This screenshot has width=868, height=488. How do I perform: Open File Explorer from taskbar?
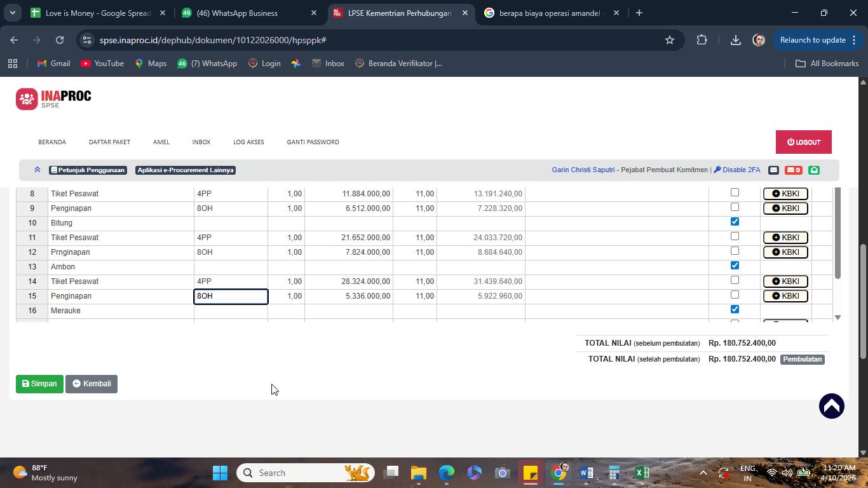(x=418, y=473)
